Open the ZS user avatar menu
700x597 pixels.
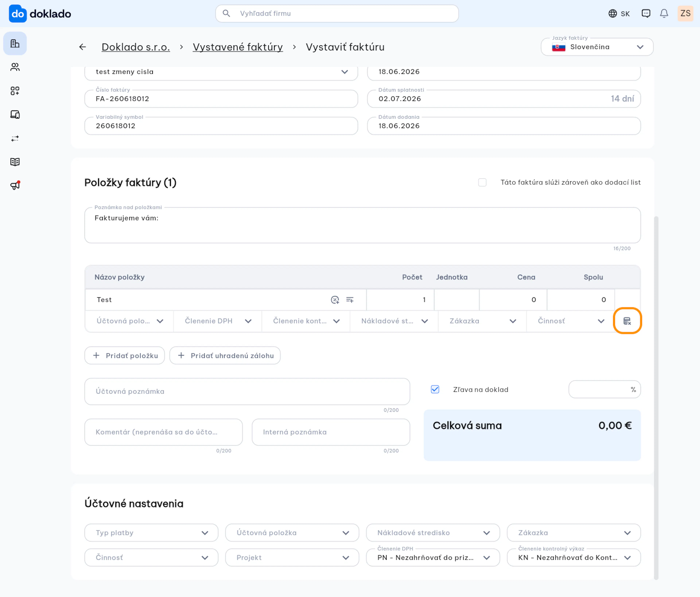685,13
